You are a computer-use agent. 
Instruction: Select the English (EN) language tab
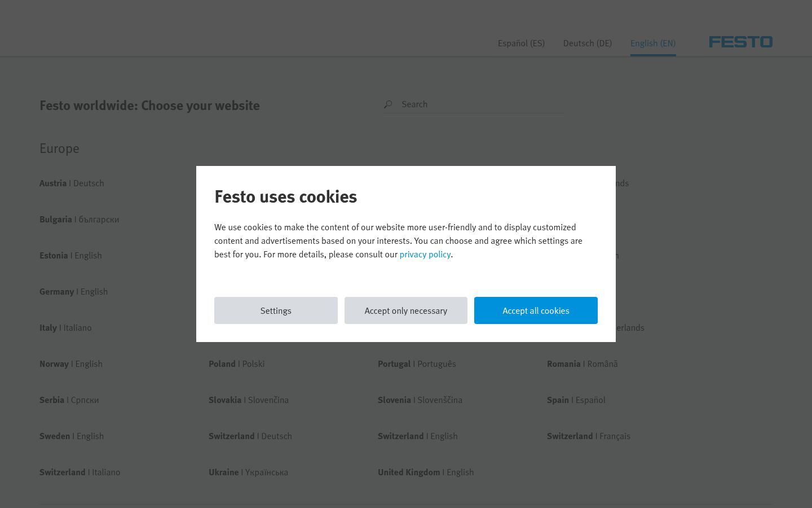point(653,43)
